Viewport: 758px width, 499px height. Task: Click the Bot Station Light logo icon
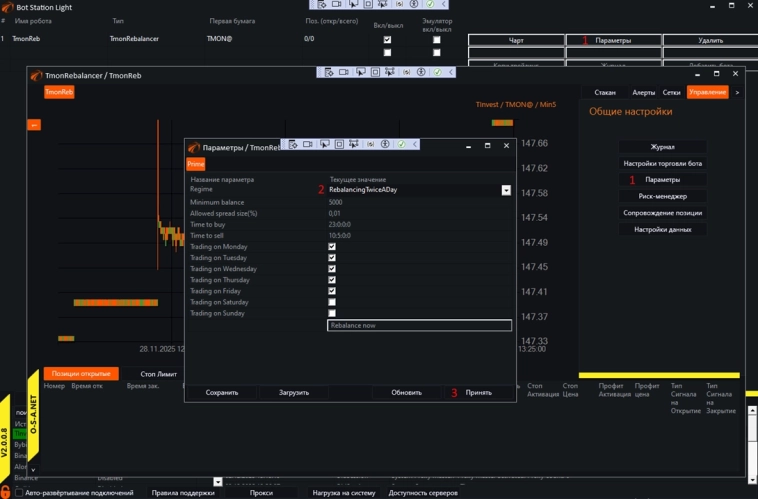(8, 6)
